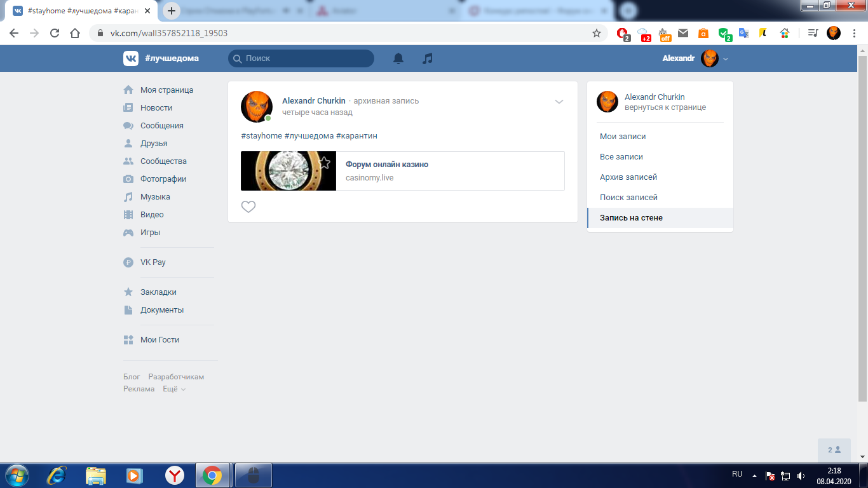
Task: Open the Google Translate extension
Action: [x=743, y=33]
